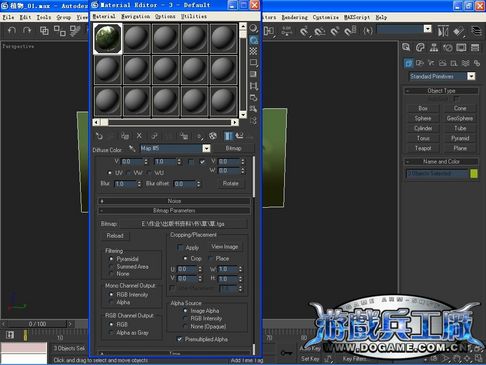Toggle the Angle Snap magnet icon
486x365 pixels.
click(x=320, y=32)
